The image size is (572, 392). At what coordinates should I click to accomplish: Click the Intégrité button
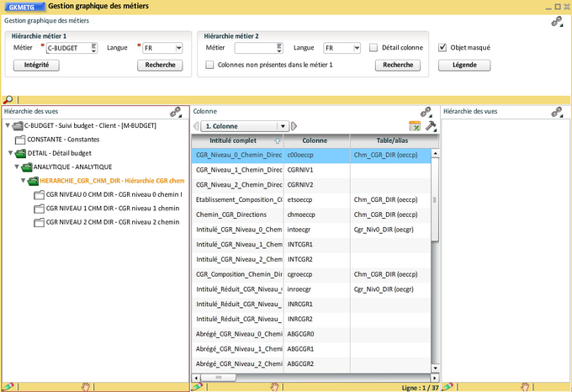tap(36, 65)
